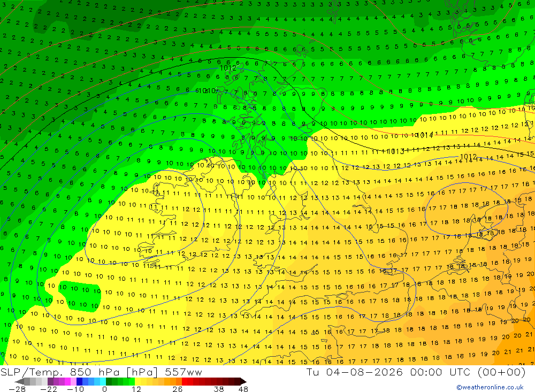Pick the bright red swatch right of 26
The height and width of the screenshot is (392, 535).
click(185, 382)
